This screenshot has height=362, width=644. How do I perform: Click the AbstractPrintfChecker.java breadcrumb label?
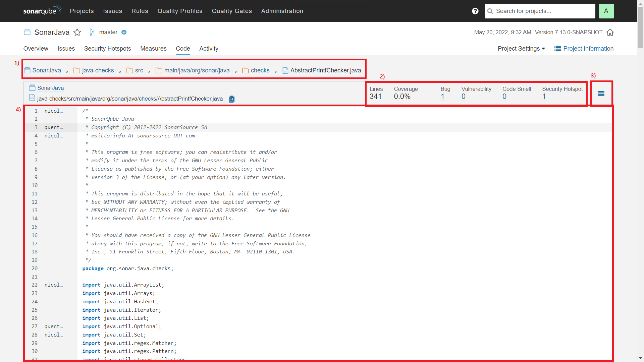click(325, 70)
